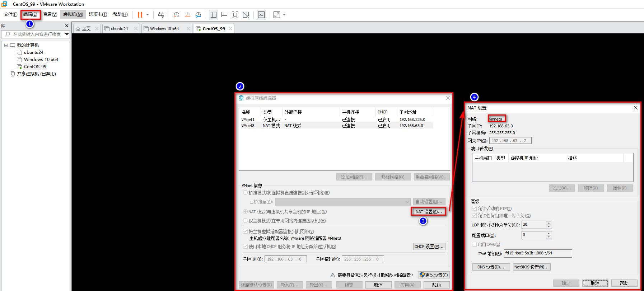
Task: Switch to the ubuntu24 tab
Action: pyautogui.click(x=119, y=29)
